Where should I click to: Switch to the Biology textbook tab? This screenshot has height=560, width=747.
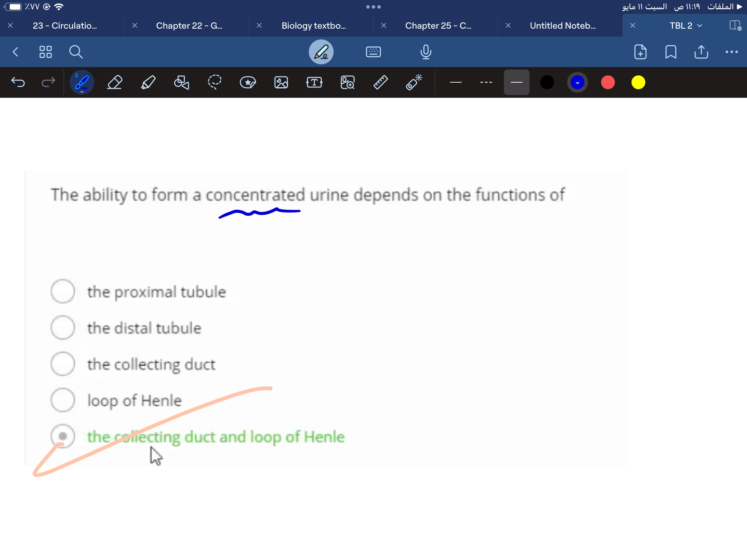click(313, 26)
